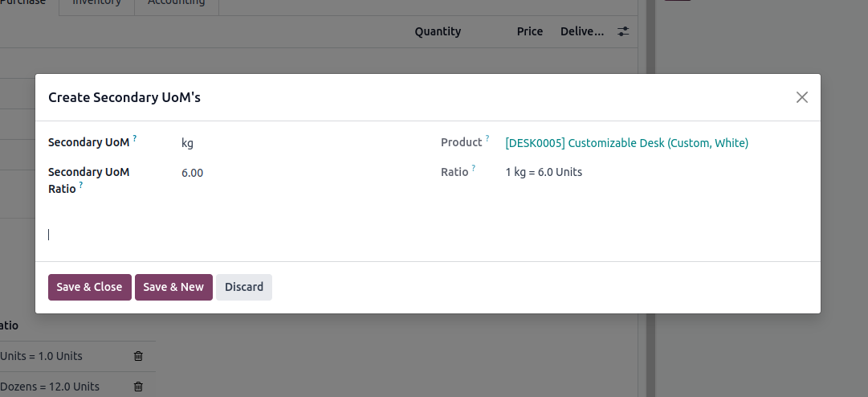Click the Quantity column header
The height and width of the screenshot is (397, 868).
pos(438,31)
